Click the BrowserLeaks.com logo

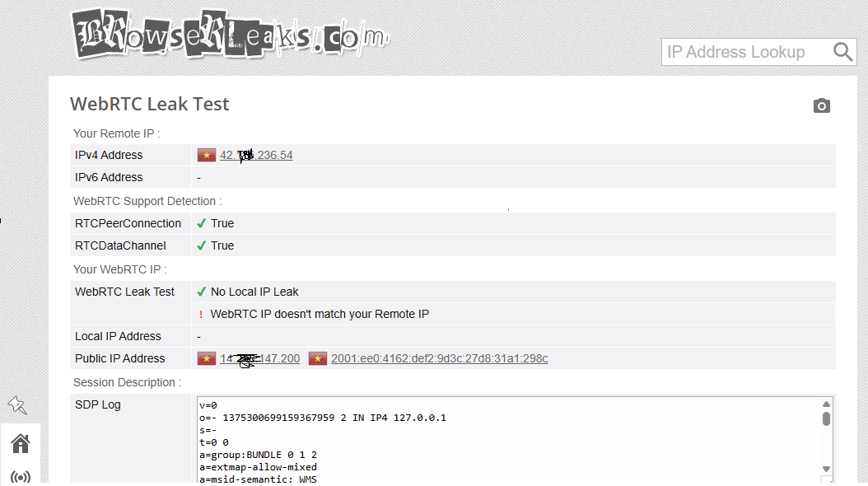231,36
